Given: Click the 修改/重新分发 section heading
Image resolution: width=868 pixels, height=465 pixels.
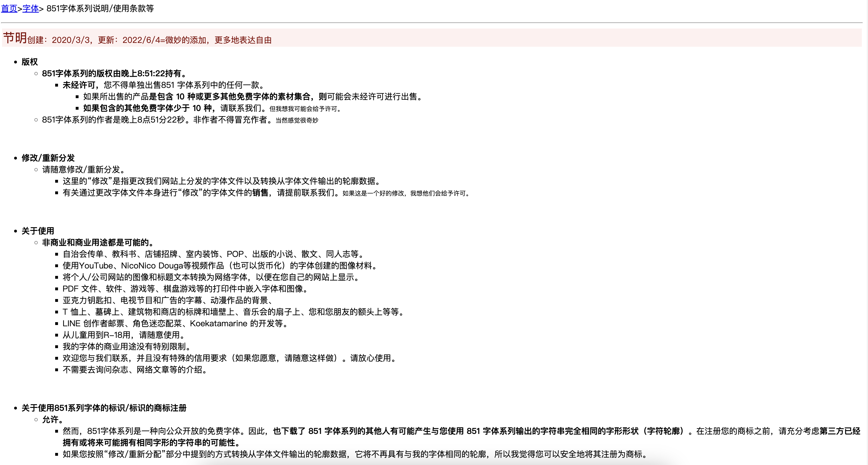Looking at the screenshot, I should tap(48, 158).
